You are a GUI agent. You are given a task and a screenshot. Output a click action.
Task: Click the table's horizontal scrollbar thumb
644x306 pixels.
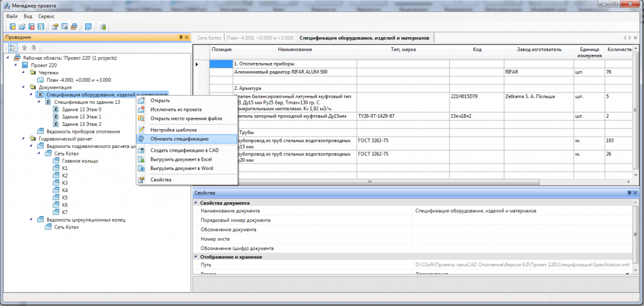[x=369, y=182]
